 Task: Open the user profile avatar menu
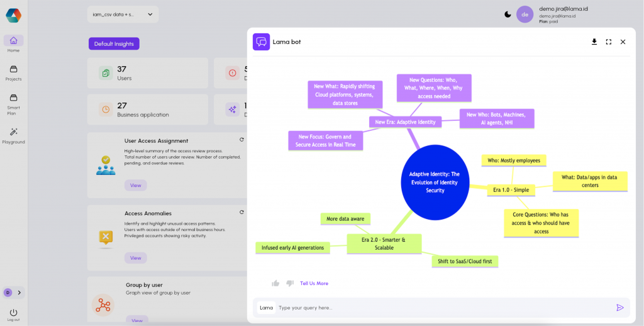[525, 14]
